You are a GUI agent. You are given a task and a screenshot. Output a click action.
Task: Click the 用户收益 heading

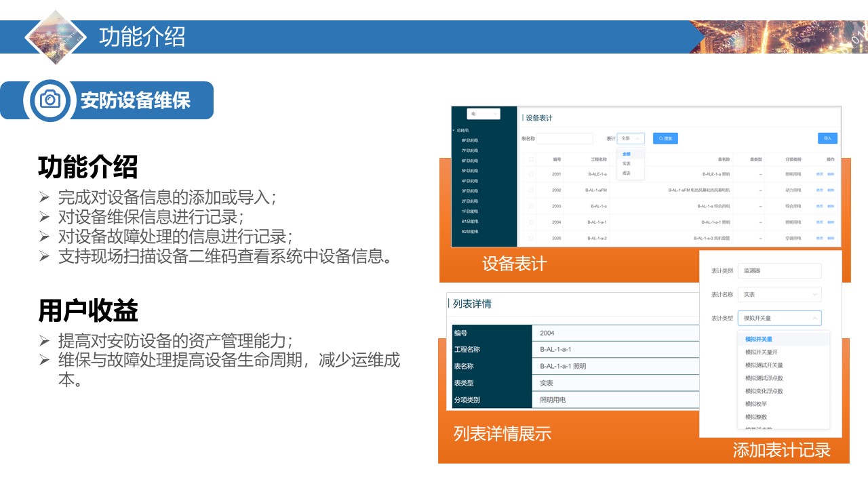(88, 311)
